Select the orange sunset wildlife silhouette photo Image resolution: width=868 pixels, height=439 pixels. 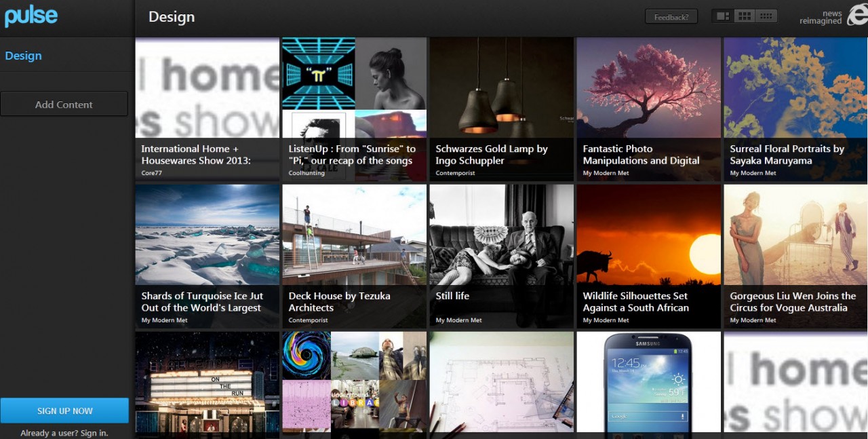649,235
